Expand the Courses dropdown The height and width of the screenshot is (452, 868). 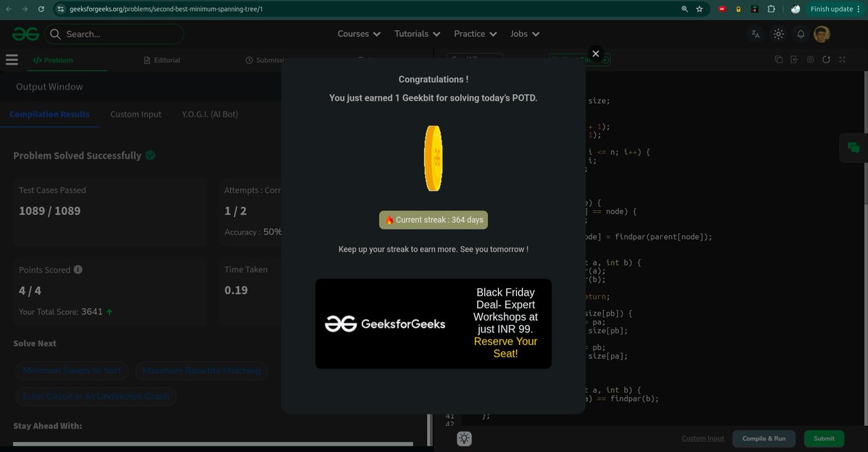click(x=359, y=34)
